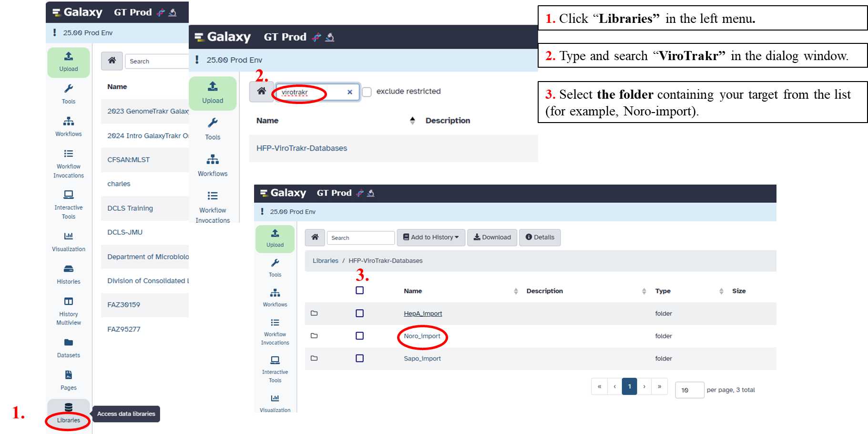Click the Details button
868x434 pixels.
pos(540,237)
